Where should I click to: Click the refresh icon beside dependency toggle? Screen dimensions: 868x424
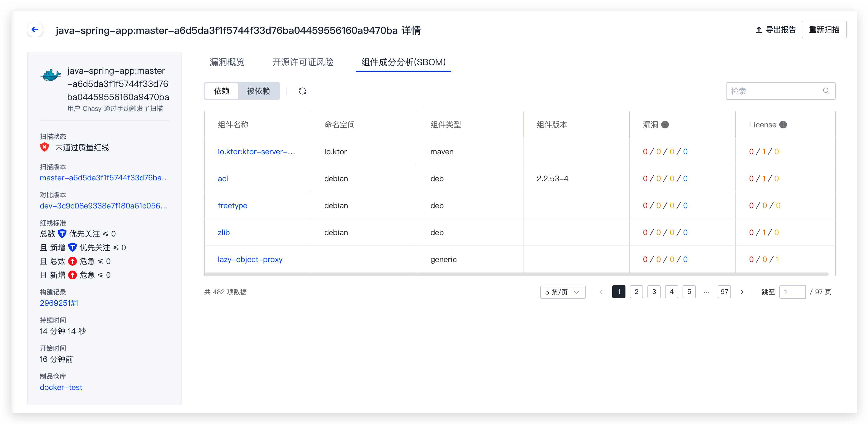302,91
